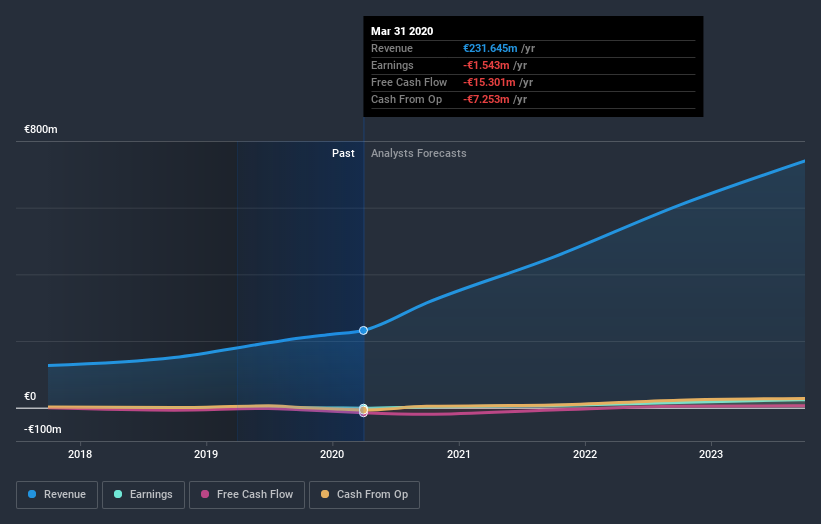Image resolution: width=821 pixels, height=524 pixels.
Task: Click the blue Revenue legend dot
Action: pyautogui.click(x=32, y=494)
